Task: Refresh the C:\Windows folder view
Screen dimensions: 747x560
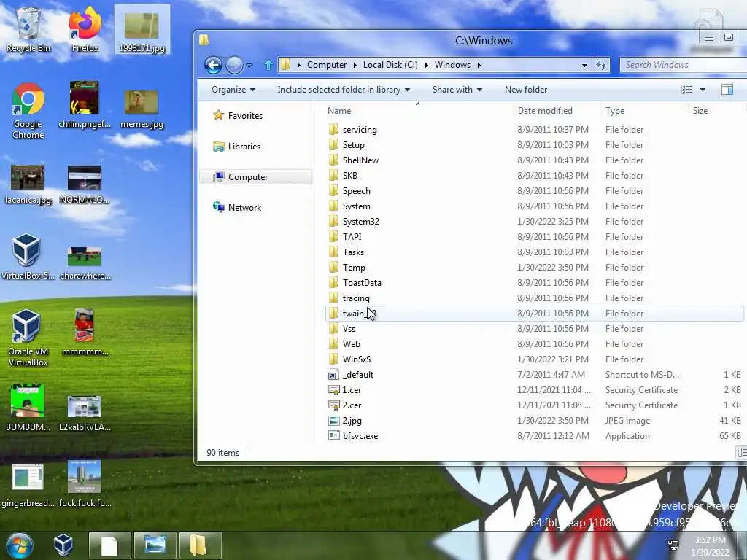Action: [x=601, y=65]
